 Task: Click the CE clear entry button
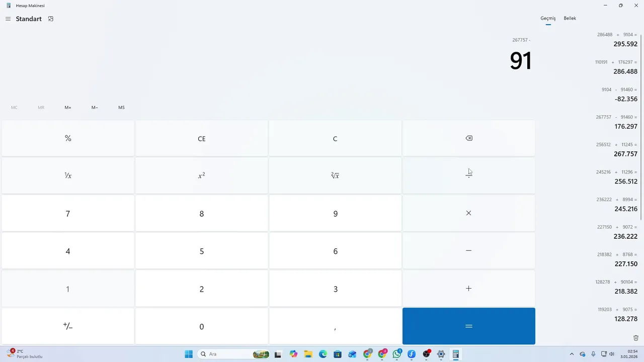pos(201,138)
